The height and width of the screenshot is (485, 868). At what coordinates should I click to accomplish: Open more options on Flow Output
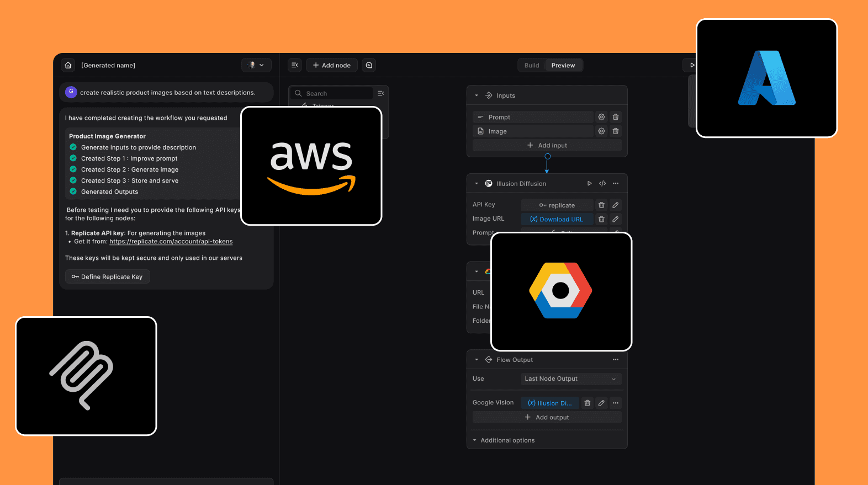(x=616, y=360)
